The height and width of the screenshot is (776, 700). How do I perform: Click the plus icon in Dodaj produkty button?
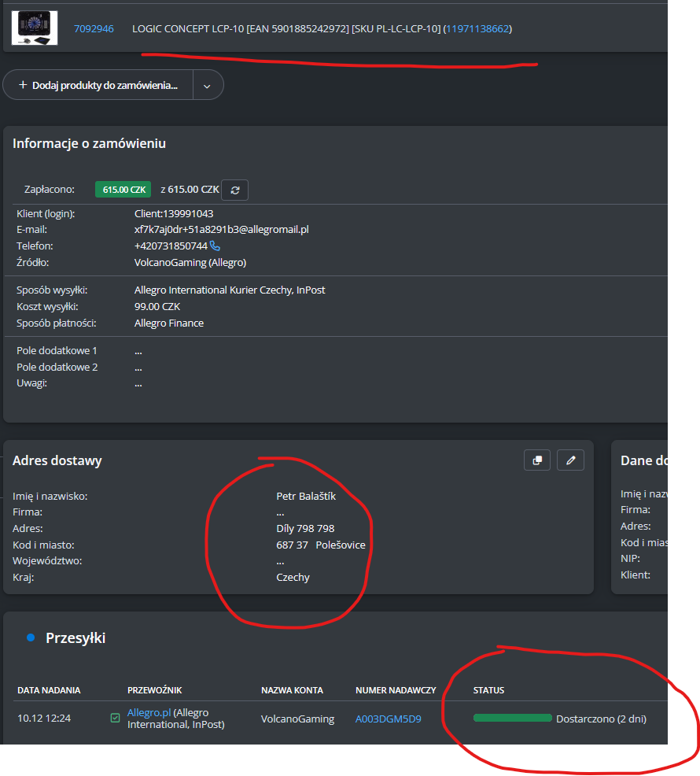tap(23, 85)
